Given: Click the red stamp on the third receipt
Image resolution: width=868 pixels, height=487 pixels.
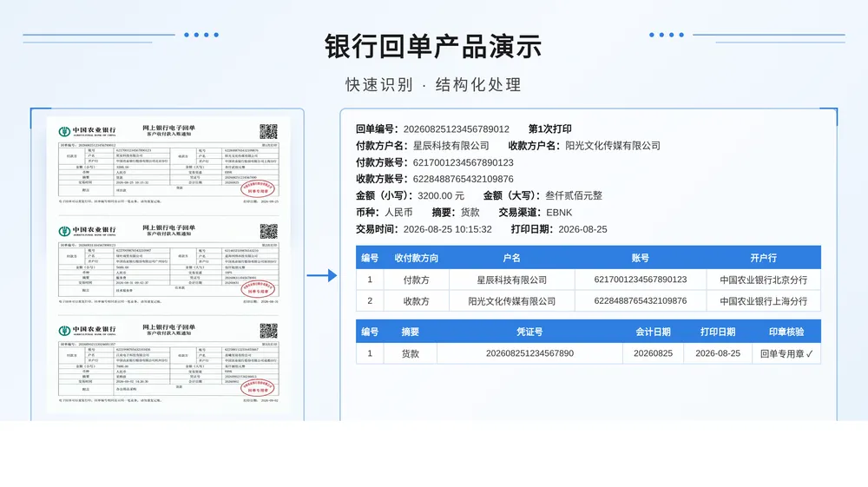Looking at the screenshot, I should 258,387.
